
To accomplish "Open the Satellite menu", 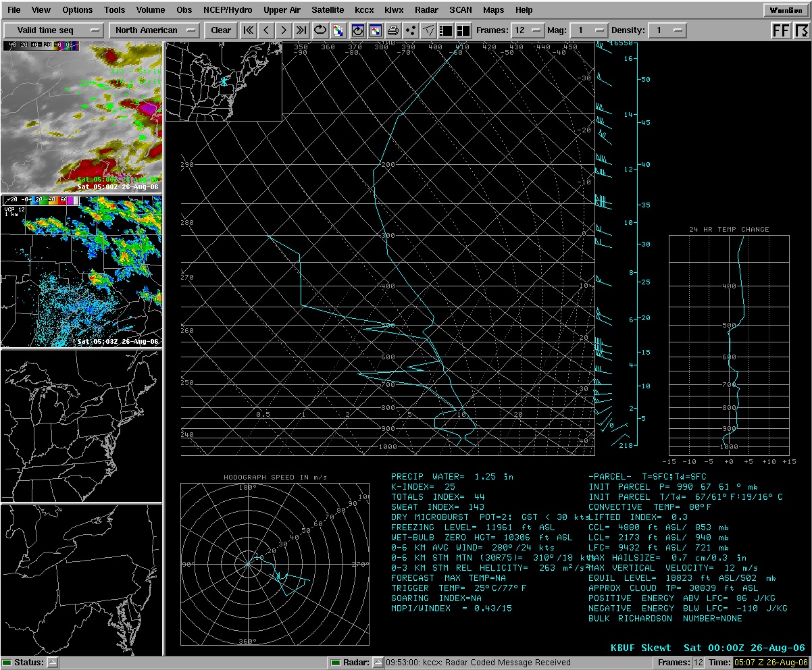I will 328,10.
